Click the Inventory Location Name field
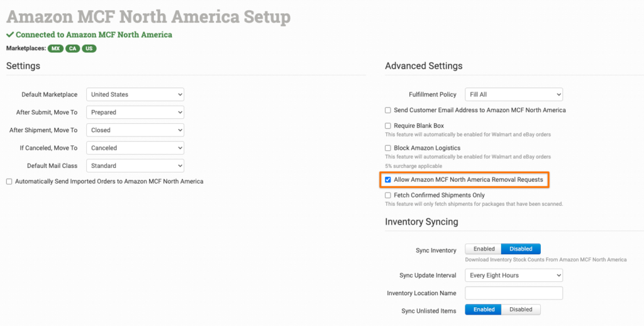 click(x=514, y=293)
